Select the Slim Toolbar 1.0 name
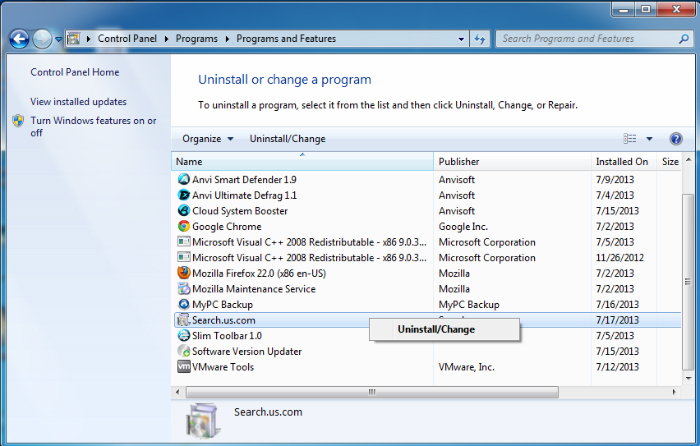 coord(227,336)
